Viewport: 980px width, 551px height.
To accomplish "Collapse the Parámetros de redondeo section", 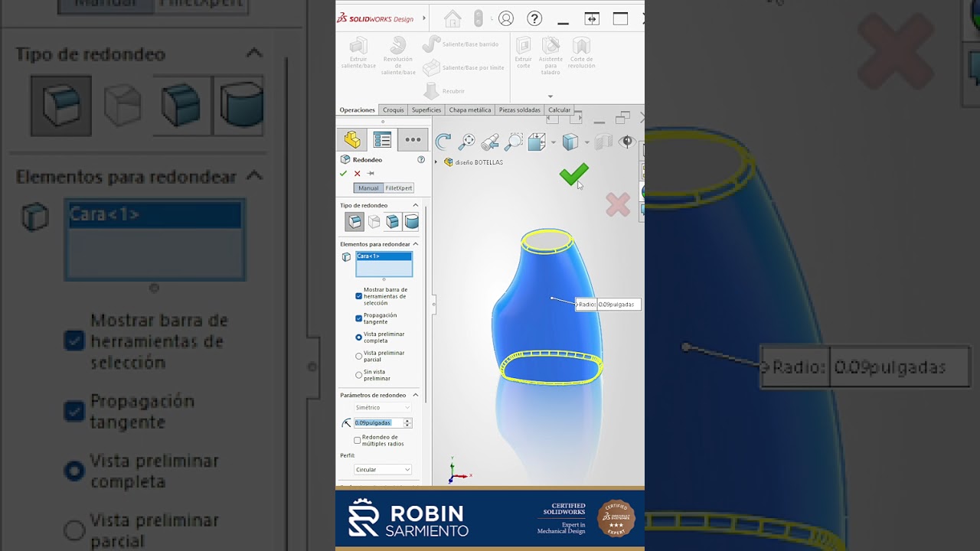I will pos(416,395).
